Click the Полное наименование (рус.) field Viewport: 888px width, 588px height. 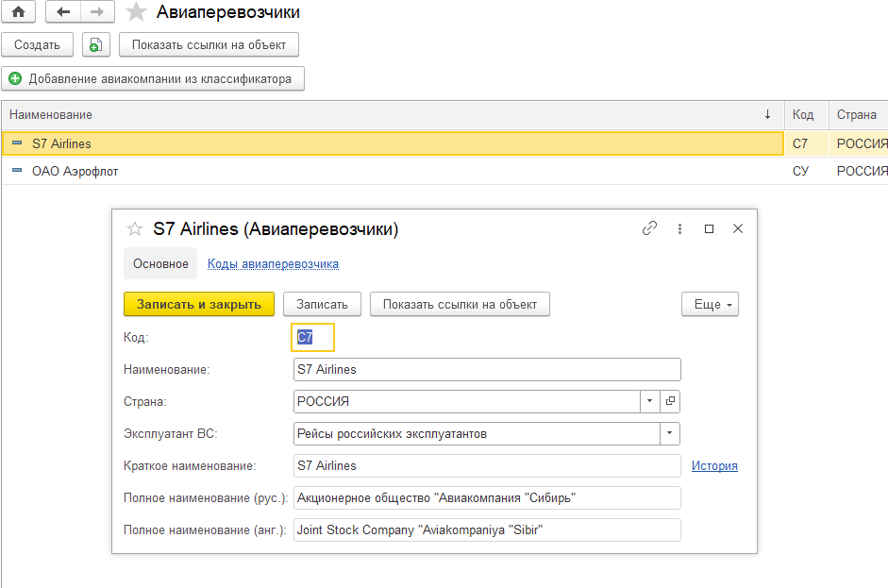[487, 498]
